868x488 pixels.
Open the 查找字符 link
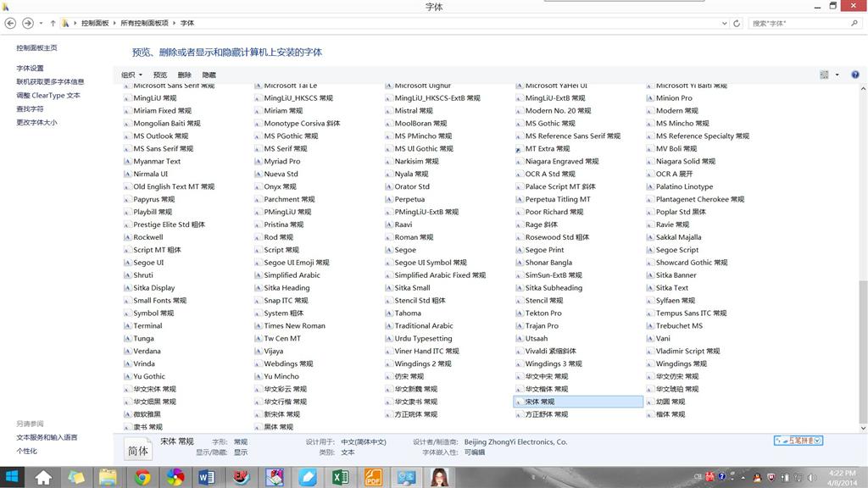pos(30,109)
